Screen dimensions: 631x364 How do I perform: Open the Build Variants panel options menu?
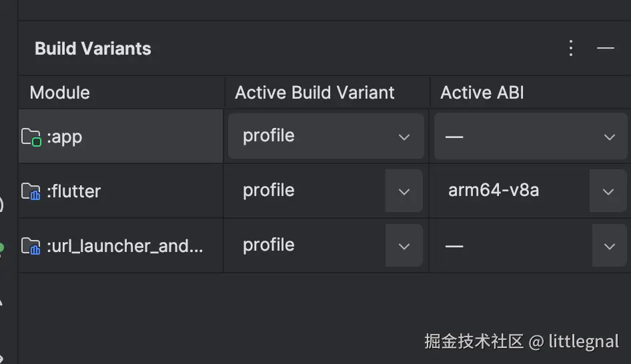(x=571, y=48)
